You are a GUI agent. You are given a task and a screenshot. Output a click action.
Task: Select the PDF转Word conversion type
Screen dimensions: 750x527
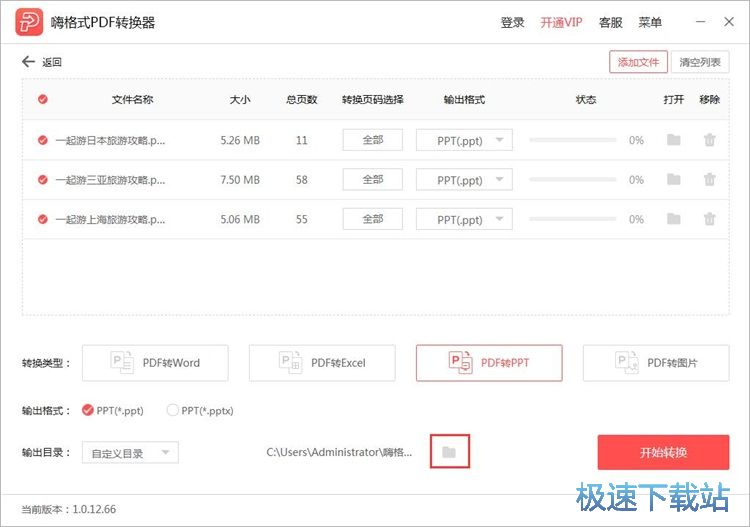tap(155, 363)
